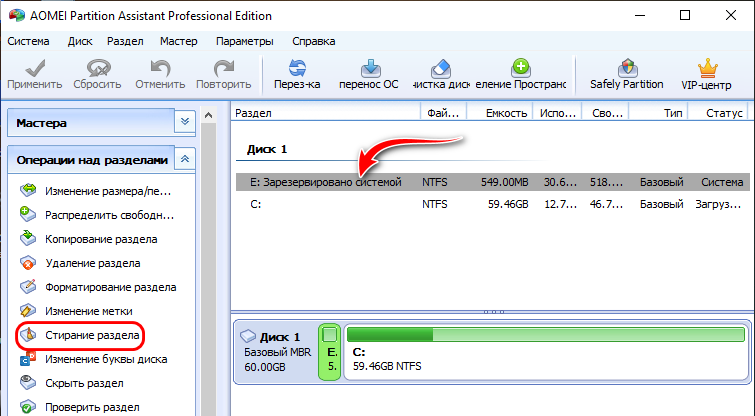Select Форматирование раздела operation
This screenshot has height=416, width=755.
tap(99, 287)
